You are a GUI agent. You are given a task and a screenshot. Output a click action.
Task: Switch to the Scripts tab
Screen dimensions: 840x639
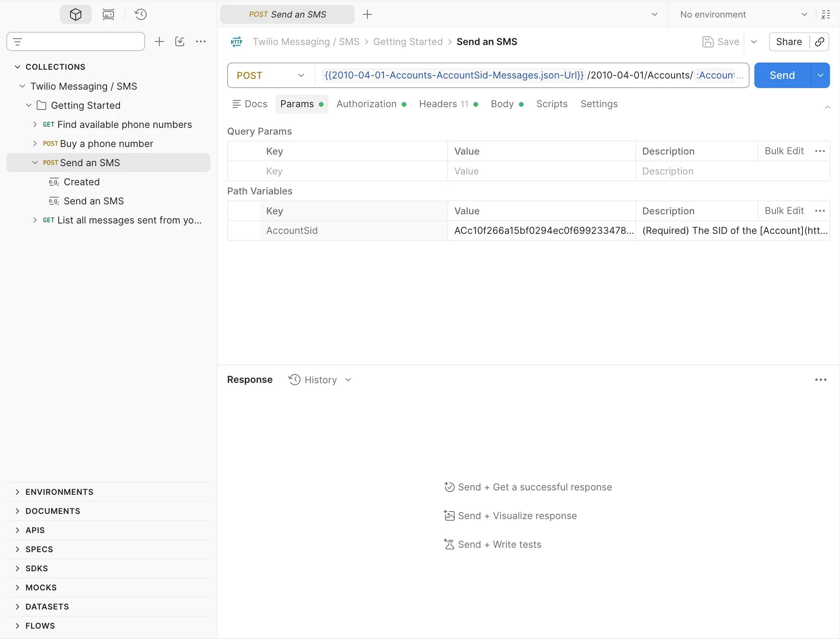pos(552,104)
